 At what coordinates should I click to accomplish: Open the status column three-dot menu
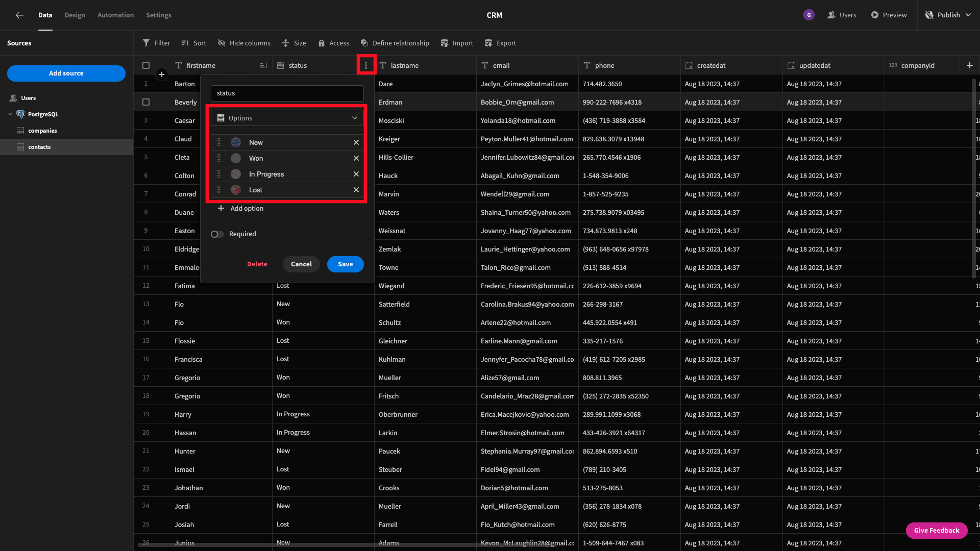366,65
